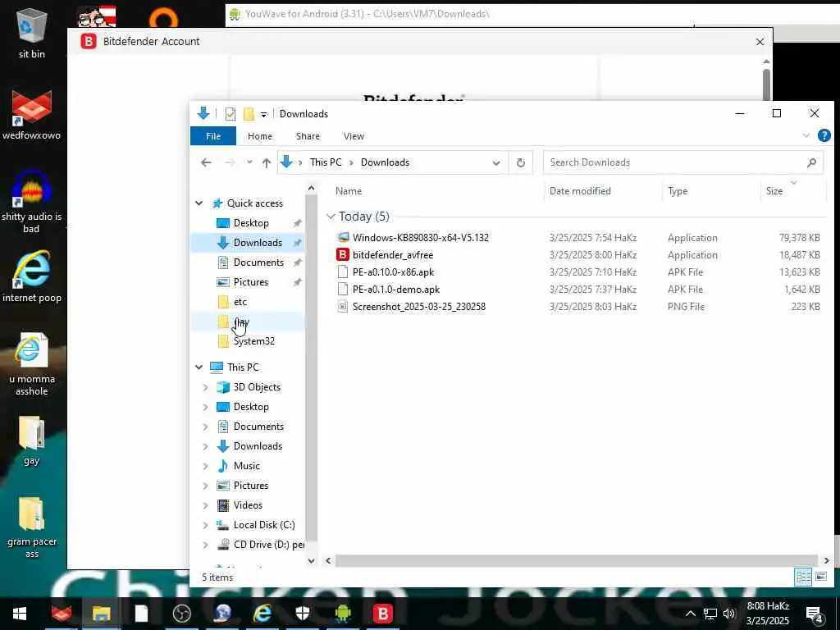Open the address bar history dropdown
Screen dimensions: 840x630
click(496, 163)
